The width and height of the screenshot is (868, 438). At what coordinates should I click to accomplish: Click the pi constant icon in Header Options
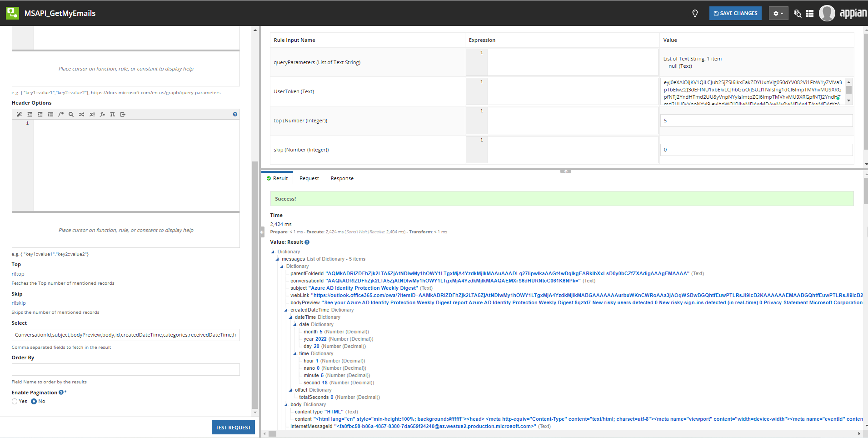pyautogui.click(x=112, y=114)
